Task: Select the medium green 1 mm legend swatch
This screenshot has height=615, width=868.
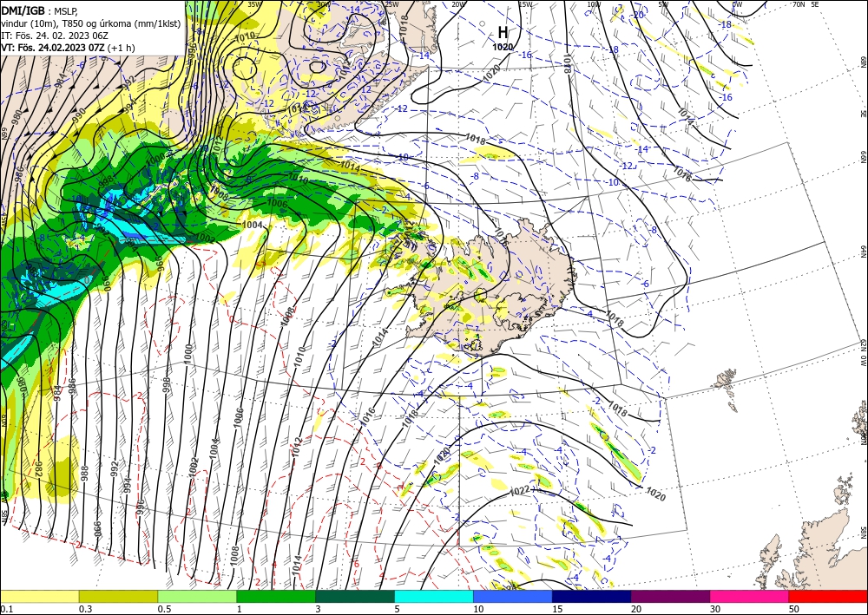Action: point(276,596)
